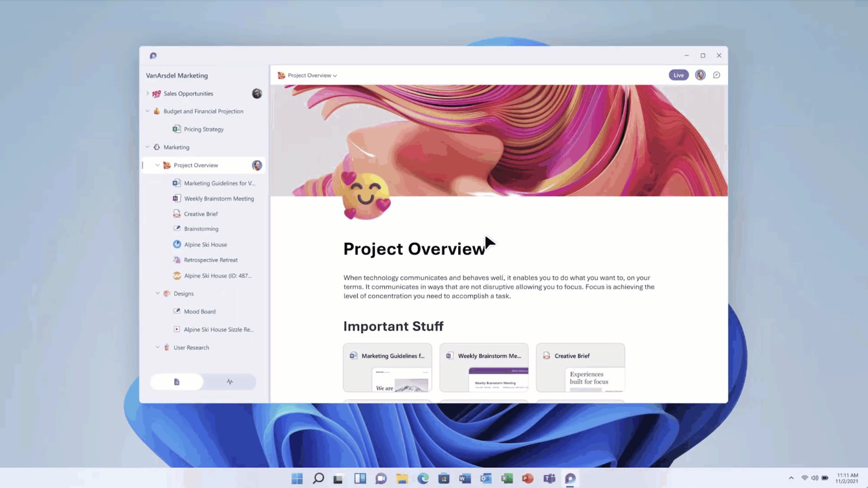Select the Weekly Brainstorm Meeting item
Screen dimensions: 868x488
point(219,198)
